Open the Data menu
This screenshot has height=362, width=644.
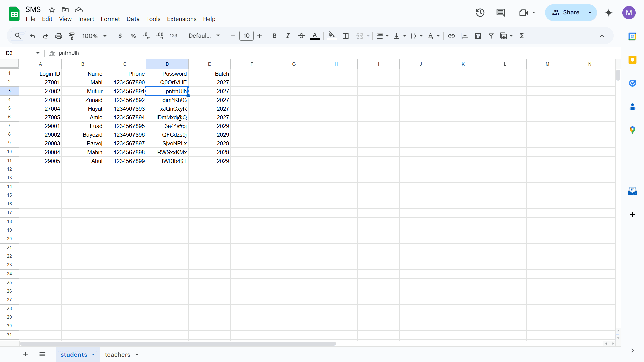coord(133,19)
